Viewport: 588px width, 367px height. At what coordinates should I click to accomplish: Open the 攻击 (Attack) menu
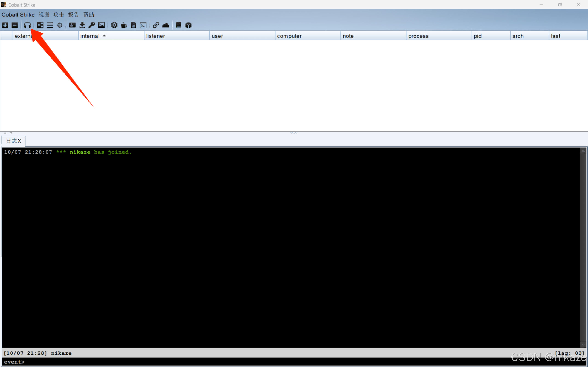(59, 14)
